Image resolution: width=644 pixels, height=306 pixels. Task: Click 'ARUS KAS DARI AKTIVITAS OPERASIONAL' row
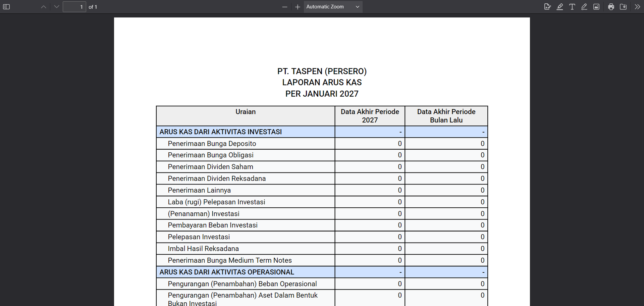[x=322, y=272]
